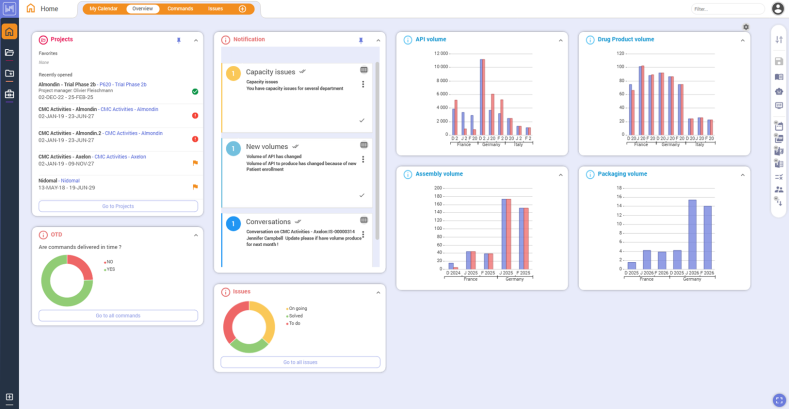Pin the Notification panel
Screen dimensions: 789x409
click(x=360, y=40)
